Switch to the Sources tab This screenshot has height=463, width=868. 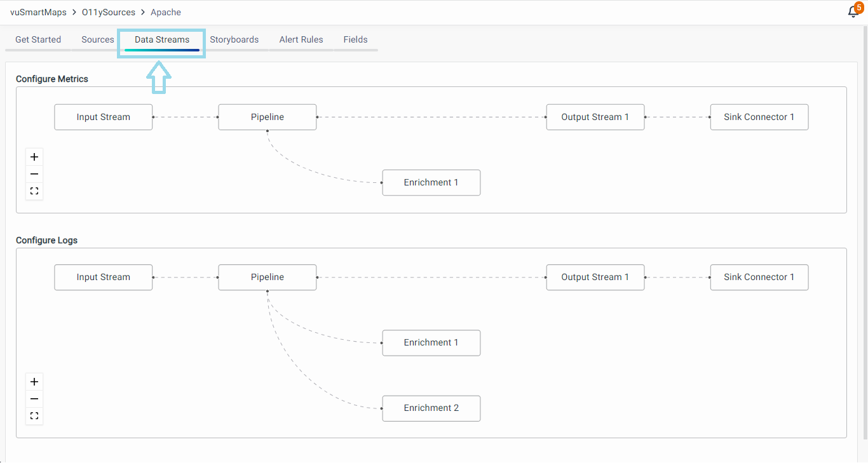click(x=98, y=39)
